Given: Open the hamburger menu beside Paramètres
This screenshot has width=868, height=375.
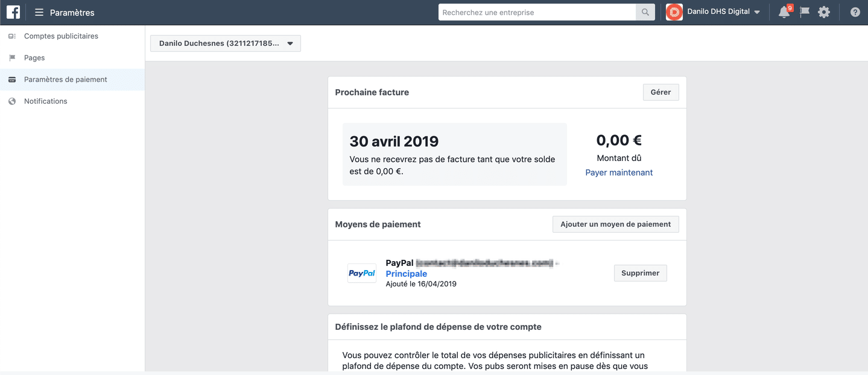Looking at the screenshot, I should [x=39, y=12].
